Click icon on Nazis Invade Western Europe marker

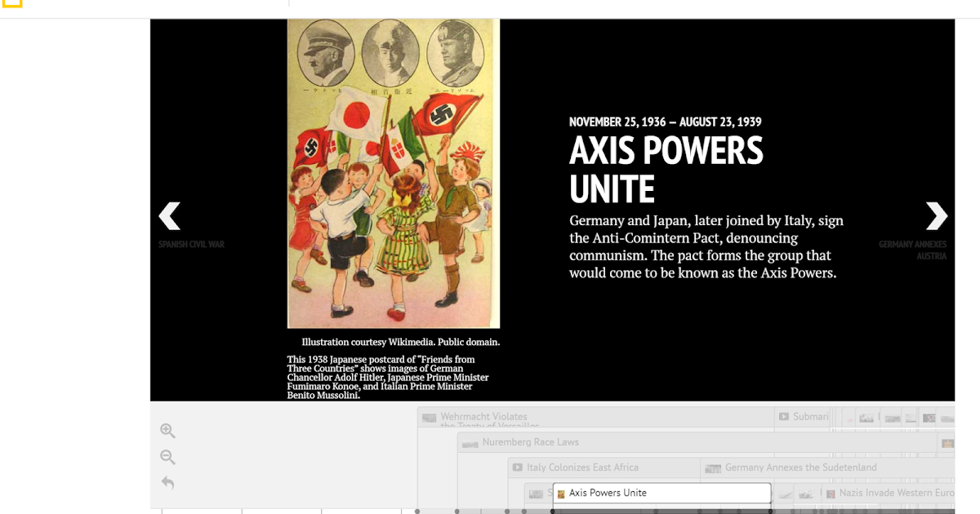(831, 494)
